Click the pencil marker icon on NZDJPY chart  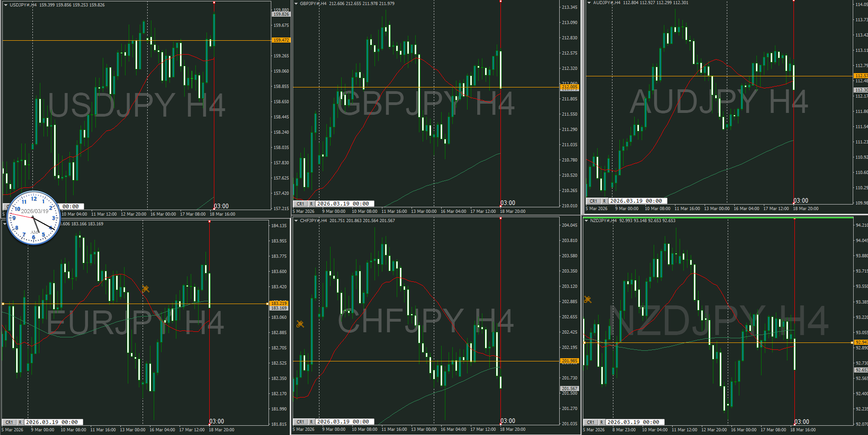587,299
